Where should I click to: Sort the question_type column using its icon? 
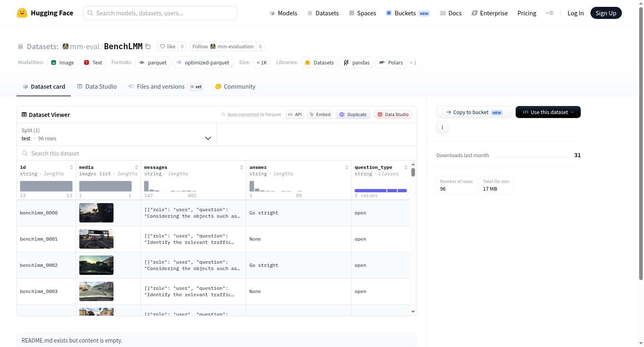coord(406,167)
